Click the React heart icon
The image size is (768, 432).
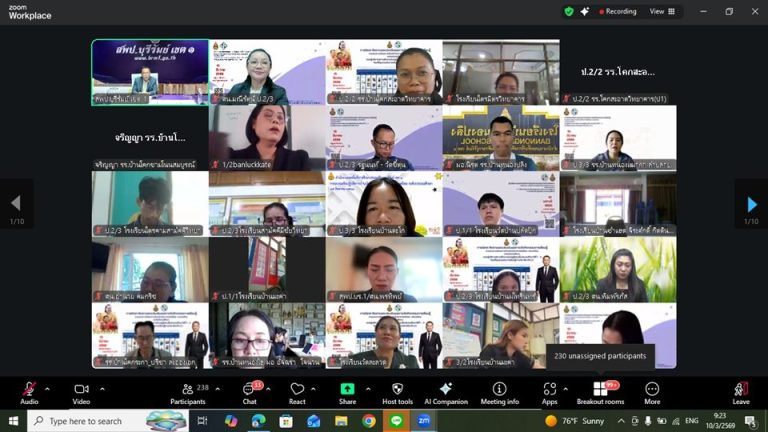click(x=297, y=391)
